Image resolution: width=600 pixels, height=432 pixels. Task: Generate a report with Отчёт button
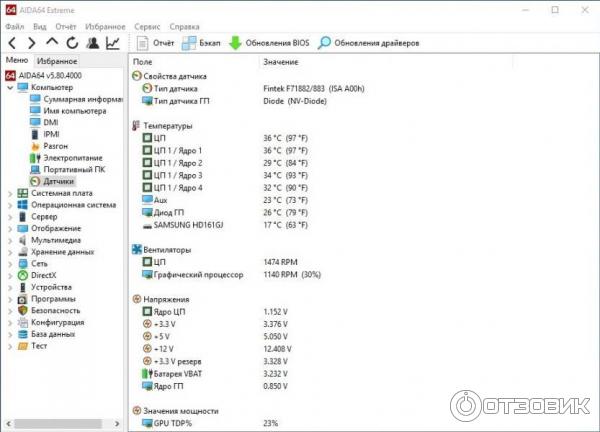155,43
